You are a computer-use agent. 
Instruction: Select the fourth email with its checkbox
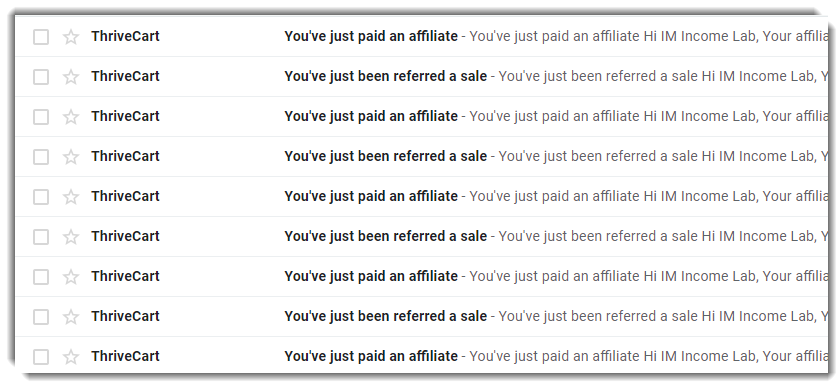(41, 157)
